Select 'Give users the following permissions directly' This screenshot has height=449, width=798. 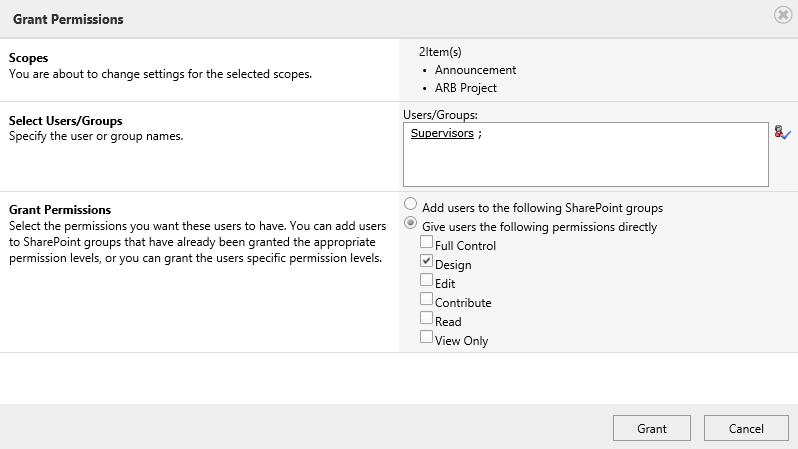pyautogui.click(x=410, y=223)
